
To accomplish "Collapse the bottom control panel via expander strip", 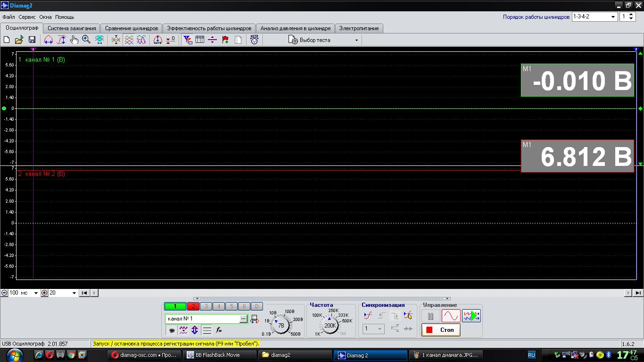I will pos(322,298).
